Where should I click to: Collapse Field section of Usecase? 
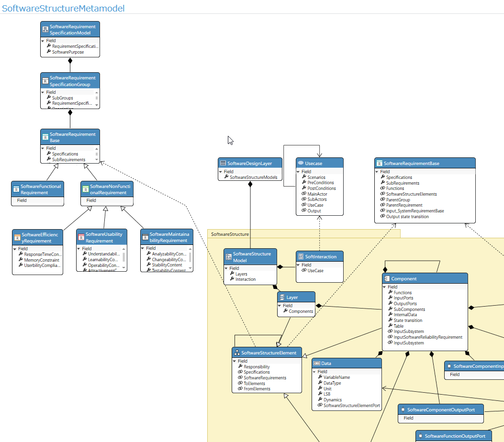(298, 172)
